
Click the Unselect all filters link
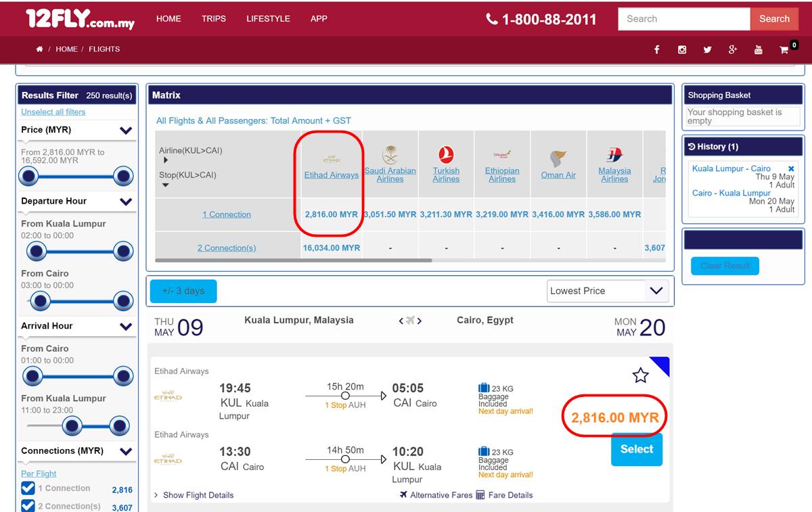[53, 112]
